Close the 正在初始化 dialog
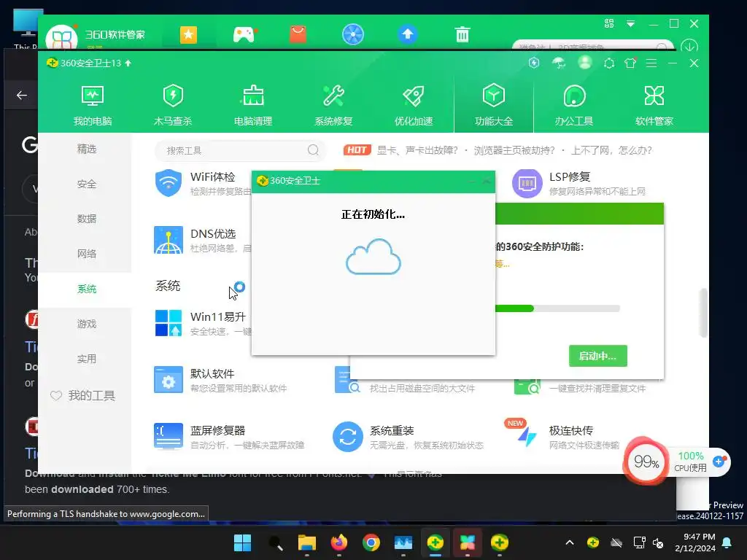Screen dimensions: 747x560 click(x=487, y=181)
